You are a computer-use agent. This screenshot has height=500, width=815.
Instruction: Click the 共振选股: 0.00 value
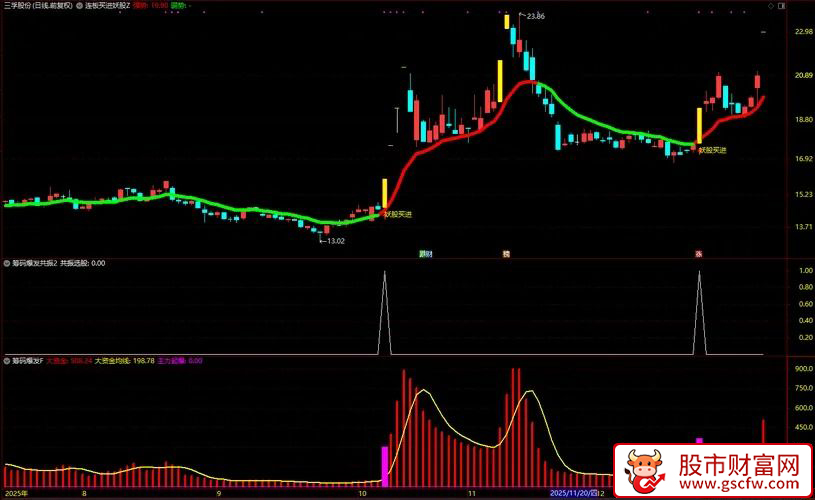83,264
